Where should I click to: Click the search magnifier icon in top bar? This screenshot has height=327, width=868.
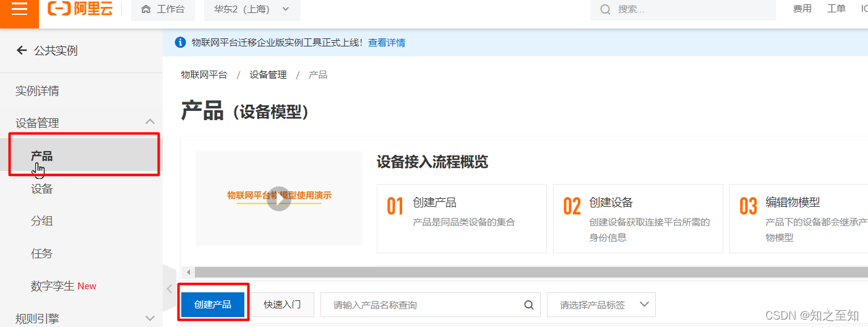tap(605, 9)
